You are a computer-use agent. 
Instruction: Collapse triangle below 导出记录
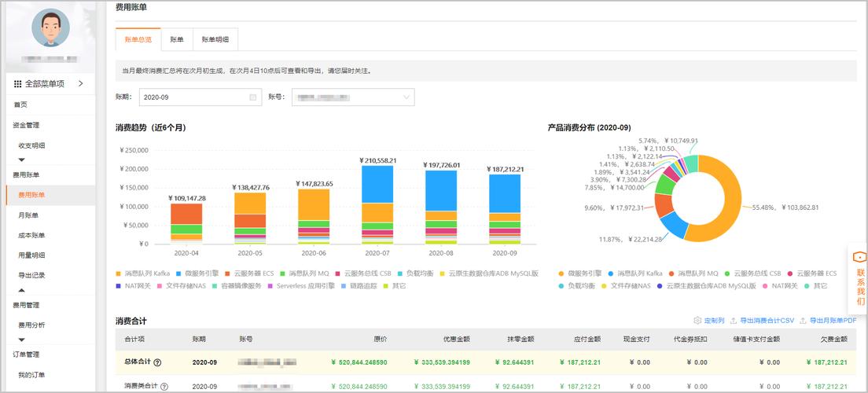pos(22,290)
